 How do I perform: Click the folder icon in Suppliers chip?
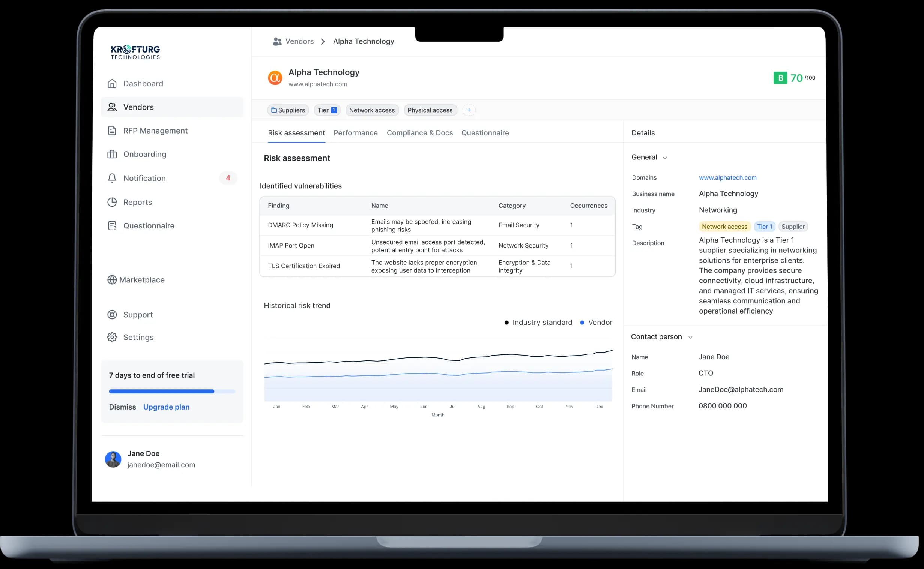pyautogui.click(x=274, y=110)
